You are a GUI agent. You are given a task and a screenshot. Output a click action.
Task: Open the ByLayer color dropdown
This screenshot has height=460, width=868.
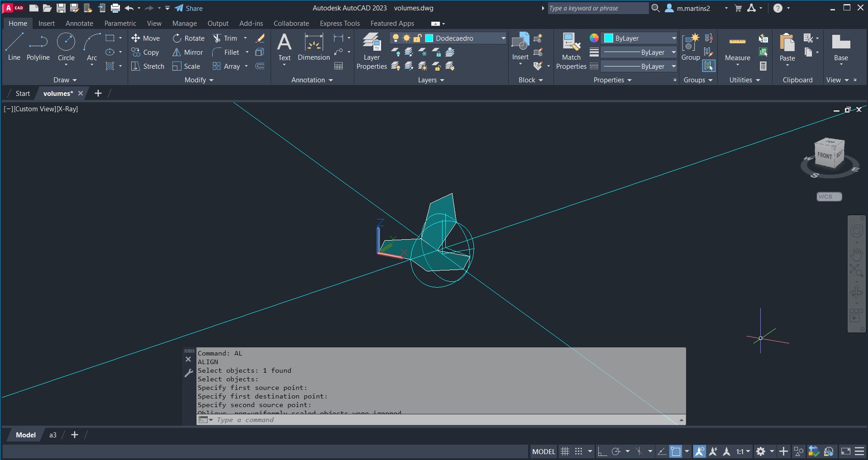coord(673,38)
